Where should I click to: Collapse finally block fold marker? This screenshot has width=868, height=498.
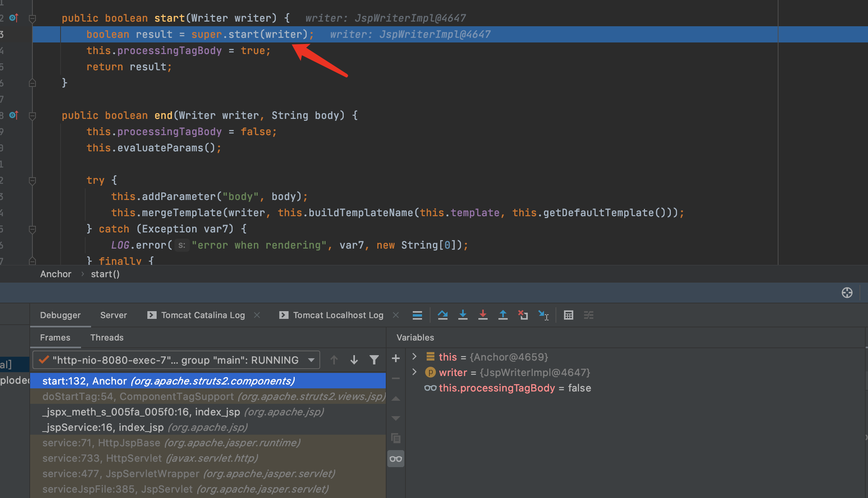pyautogui.click(x=32, y=261)
